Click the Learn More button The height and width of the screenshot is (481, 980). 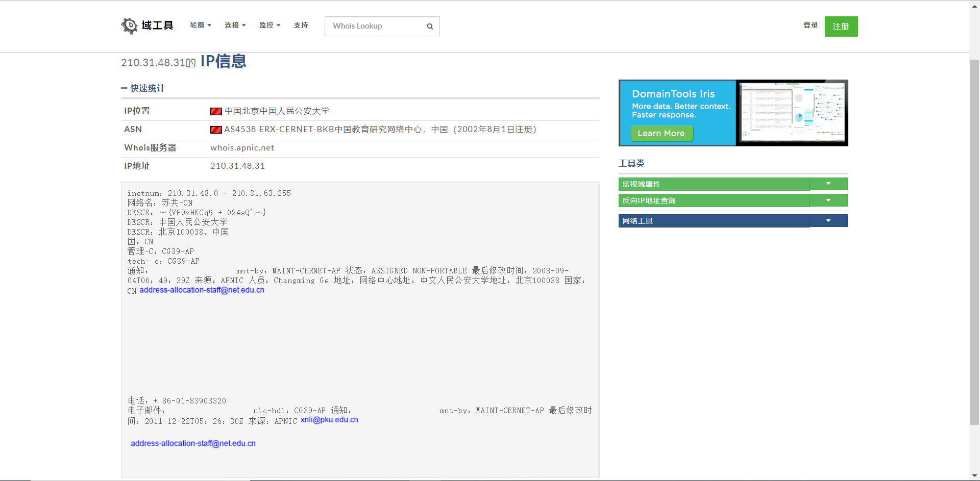661,134
